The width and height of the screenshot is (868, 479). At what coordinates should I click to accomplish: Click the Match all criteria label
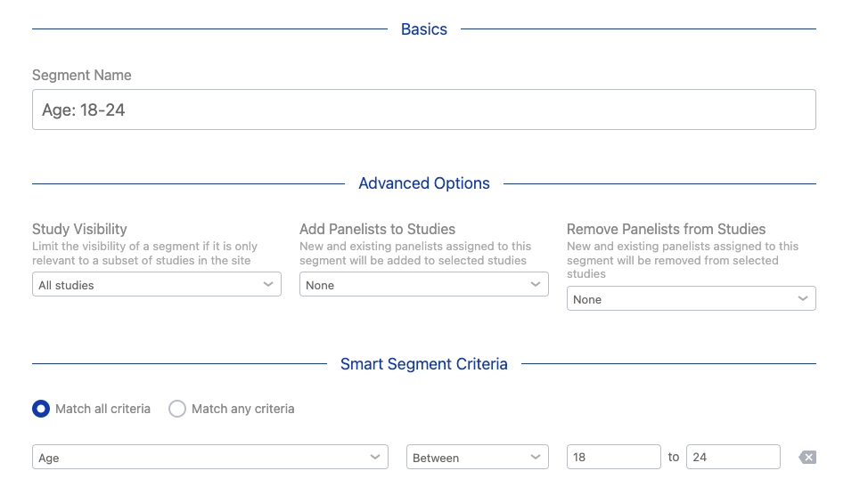103,409
